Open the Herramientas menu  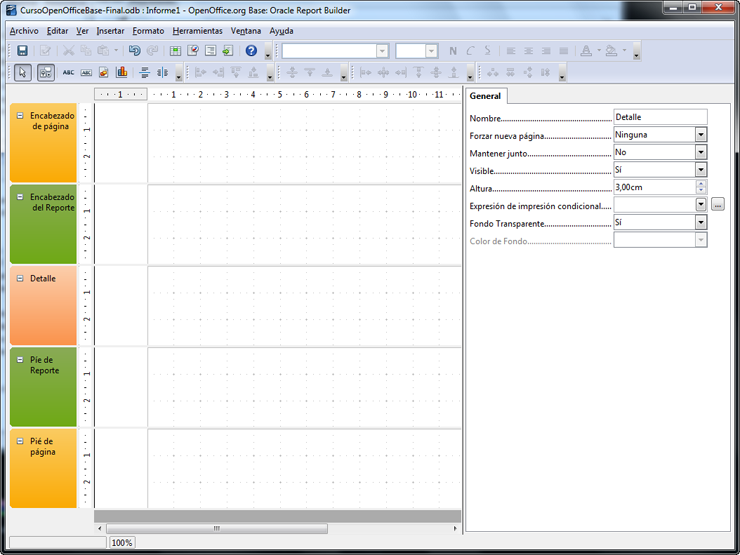coord(197,31)
